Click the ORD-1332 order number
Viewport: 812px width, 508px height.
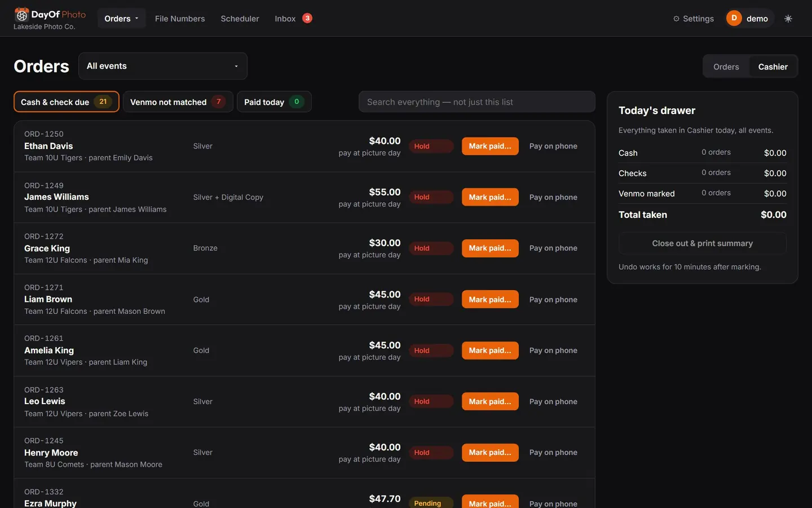(44, 492)
